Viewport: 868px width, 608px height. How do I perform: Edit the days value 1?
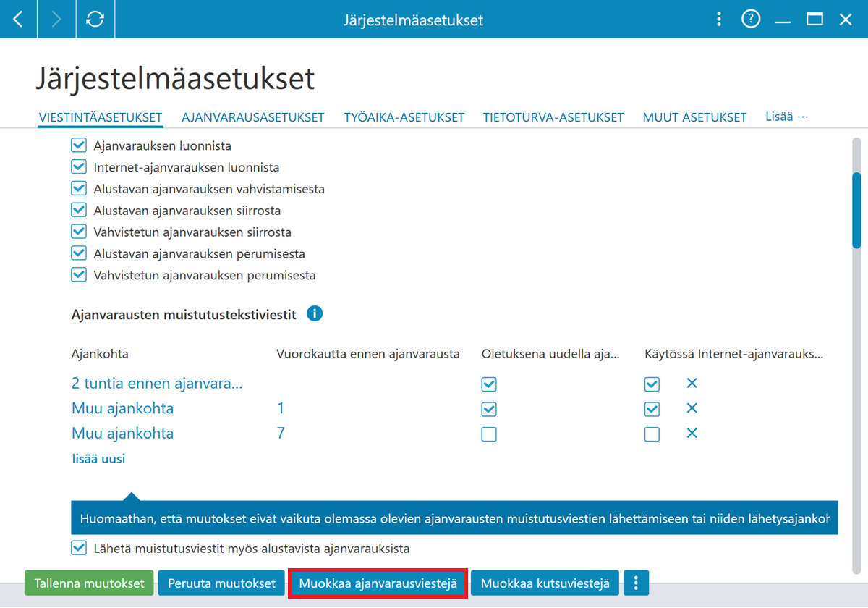click(281, 408)
